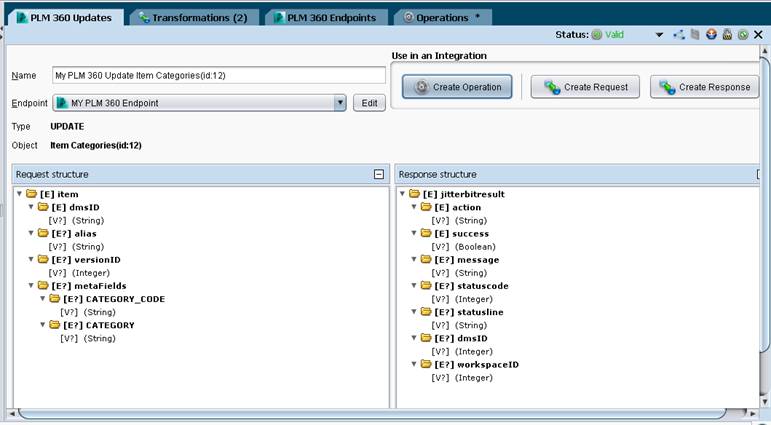Click the grey document icon in status bar

tap(695, 35)
